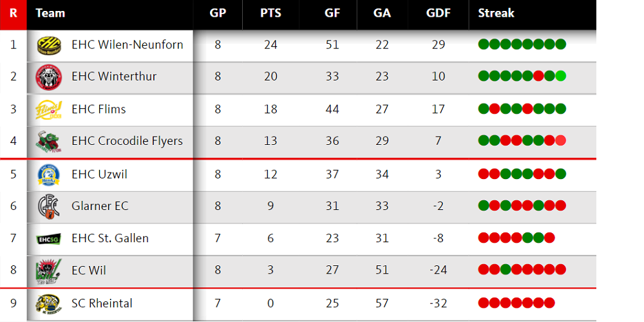Click the GA column header
Screen dimensions: 644x322
pyautogui.click(x=383, y=13)
